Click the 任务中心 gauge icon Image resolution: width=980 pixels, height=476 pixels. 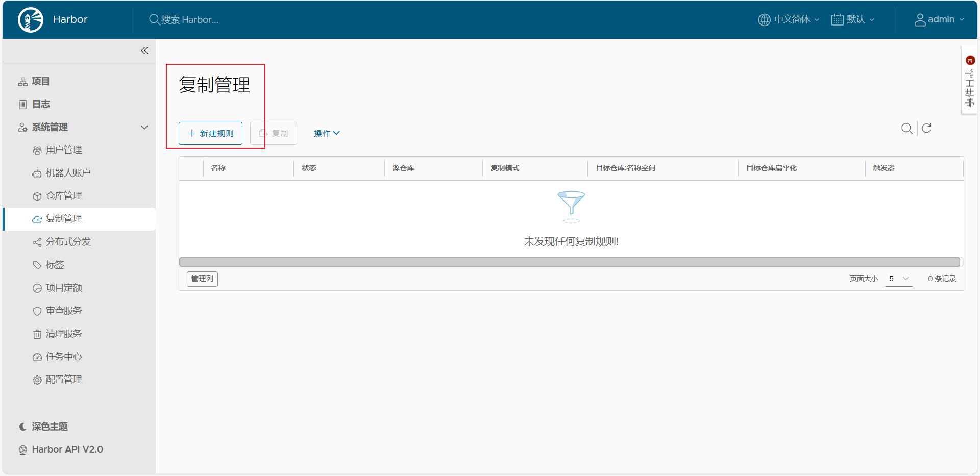(x=37, y=357)
